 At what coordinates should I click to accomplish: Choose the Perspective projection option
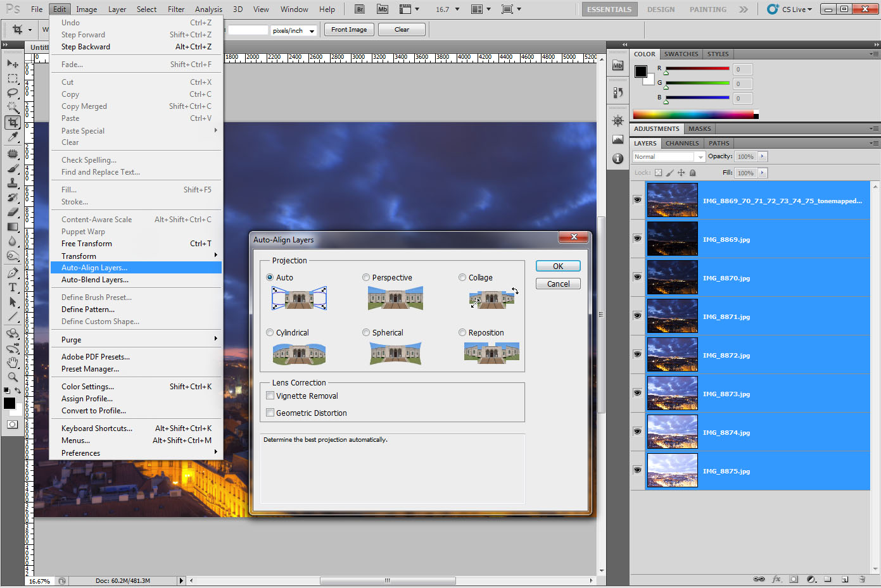coord(366,278)
